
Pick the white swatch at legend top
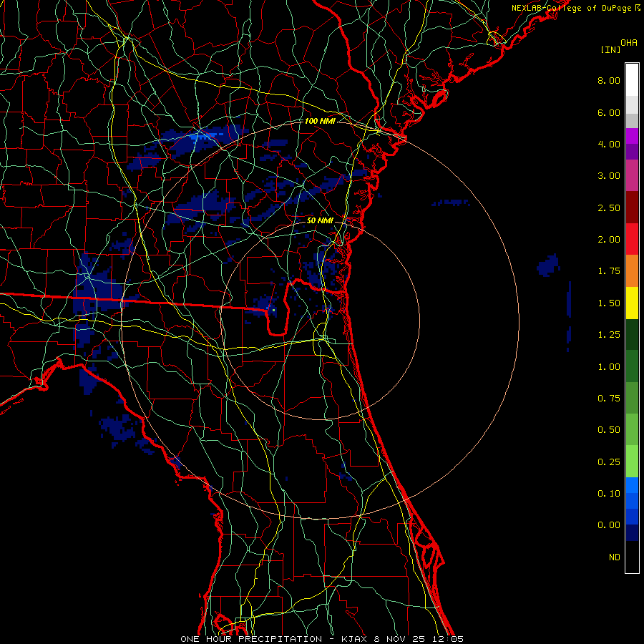tap(632, 80)
